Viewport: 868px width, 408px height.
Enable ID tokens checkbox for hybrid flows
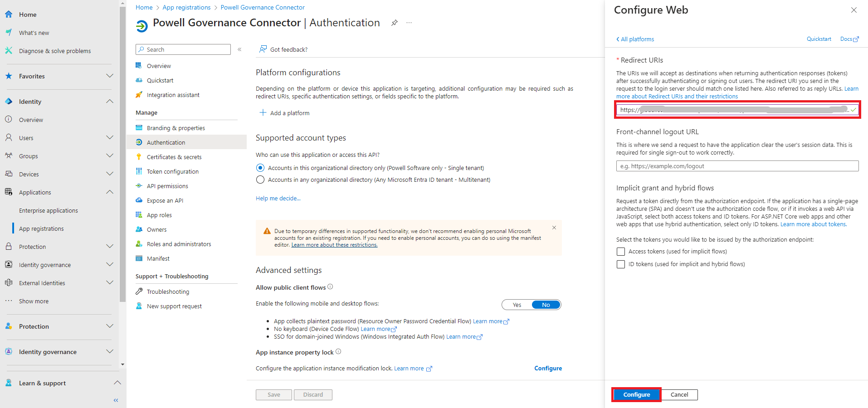click(x=621, y=264)
